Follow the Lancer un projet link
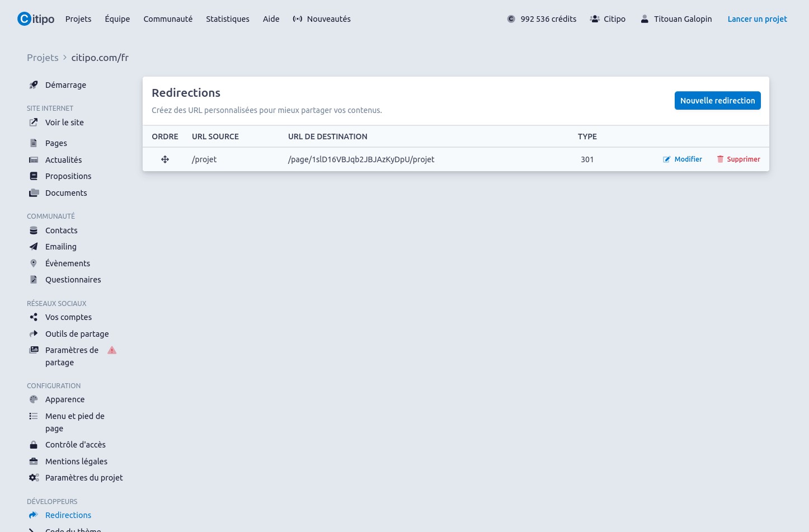The width and height of the screenshot is (809, 532). (757, 19)
